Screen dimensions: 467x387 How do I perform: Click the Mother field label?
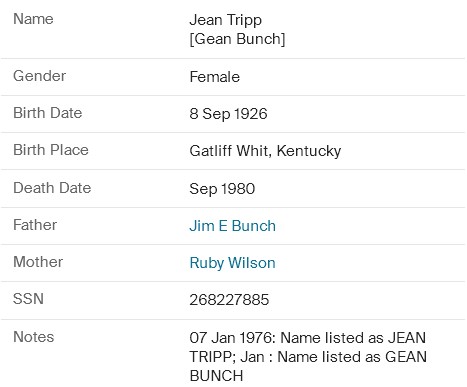[x=38, y=262]
